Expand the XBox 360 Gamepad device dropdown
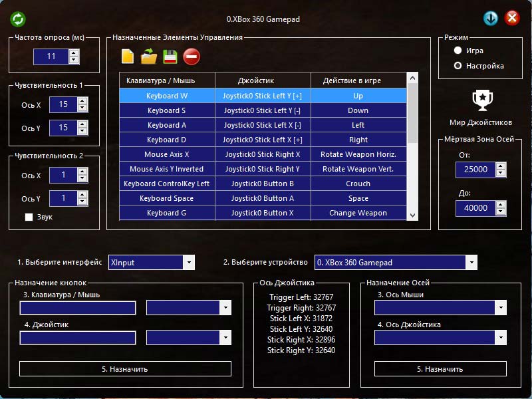 click(471, 263)
